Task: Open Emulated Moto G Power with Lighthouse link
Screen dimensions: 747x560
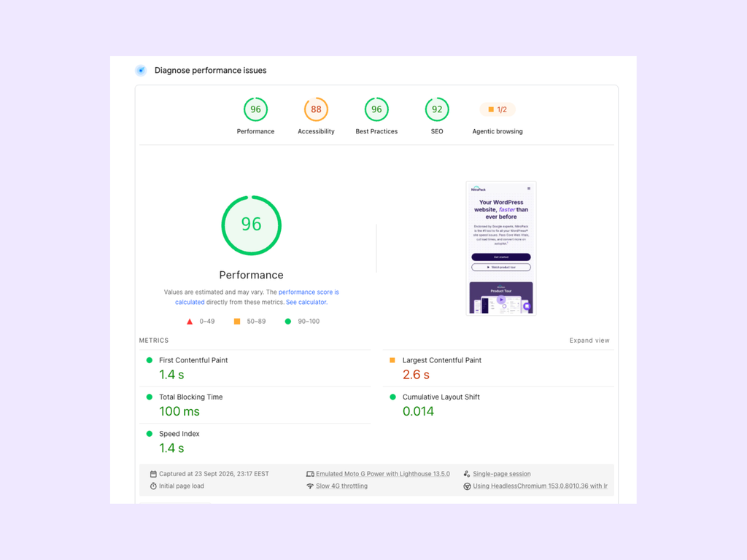Action: click(x=383, y=474)
